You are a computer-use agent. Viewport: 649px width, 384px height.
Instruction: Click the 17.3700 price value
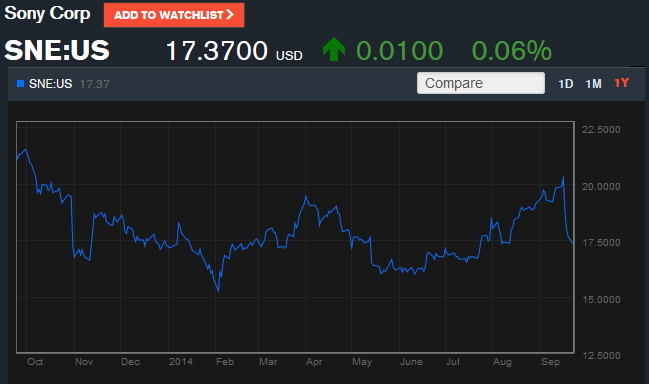click(217, 51)
